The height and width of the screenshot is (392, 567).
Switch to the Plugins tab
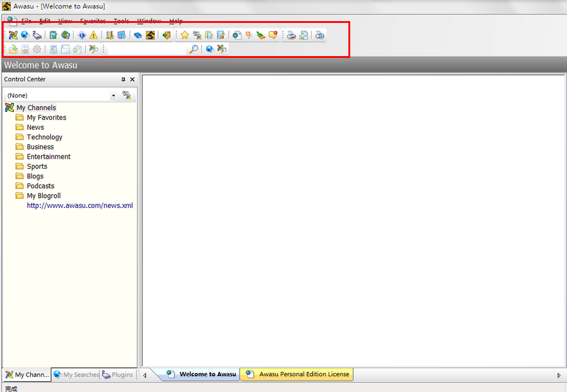point(118,375)
